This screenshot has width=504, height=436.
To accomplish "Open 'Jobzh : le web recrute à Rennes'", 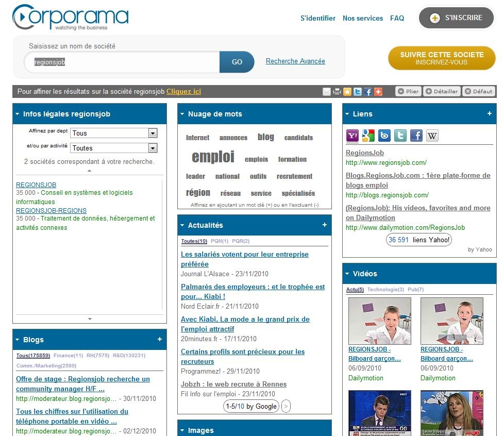I will (x=233, y=384).
